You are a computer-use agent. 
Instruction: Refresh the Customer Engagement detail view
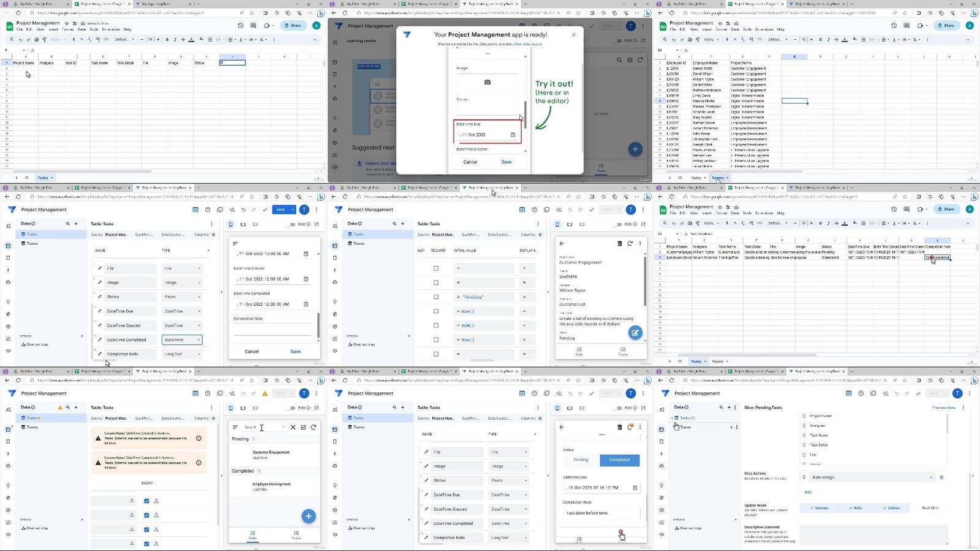pos(630,243)
